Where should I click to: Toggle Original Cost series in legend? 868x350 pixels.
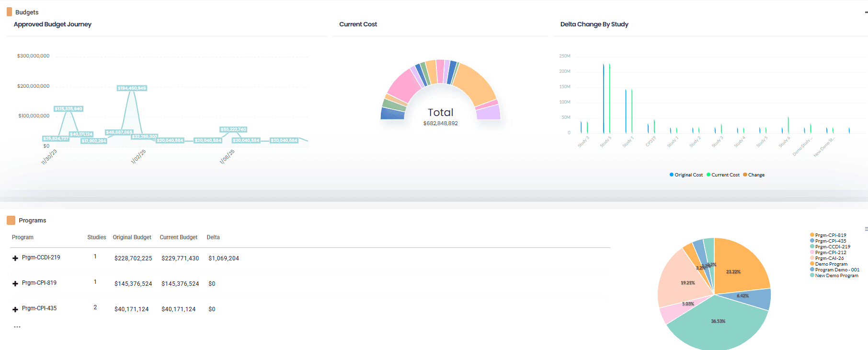pos(686,175)
